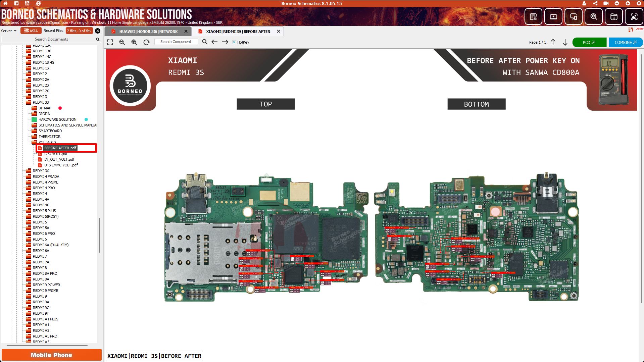Go to previous search result arrow
The width and height of the screenshot is (644, 362).
pos(214,42)
